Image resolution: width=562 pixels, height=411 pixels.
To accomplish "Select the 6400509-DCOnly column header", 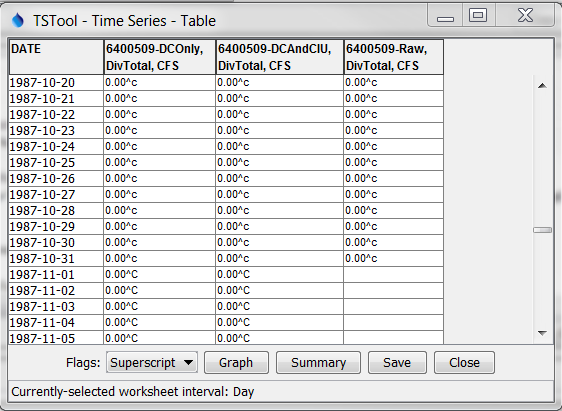I will tap(160, 57).
